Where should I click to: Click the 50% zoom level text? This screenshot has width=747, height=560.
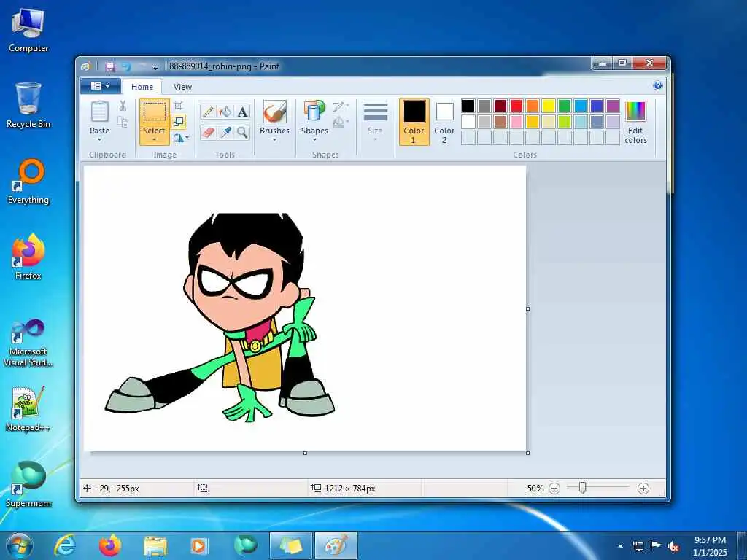click(x=535, y=488)
